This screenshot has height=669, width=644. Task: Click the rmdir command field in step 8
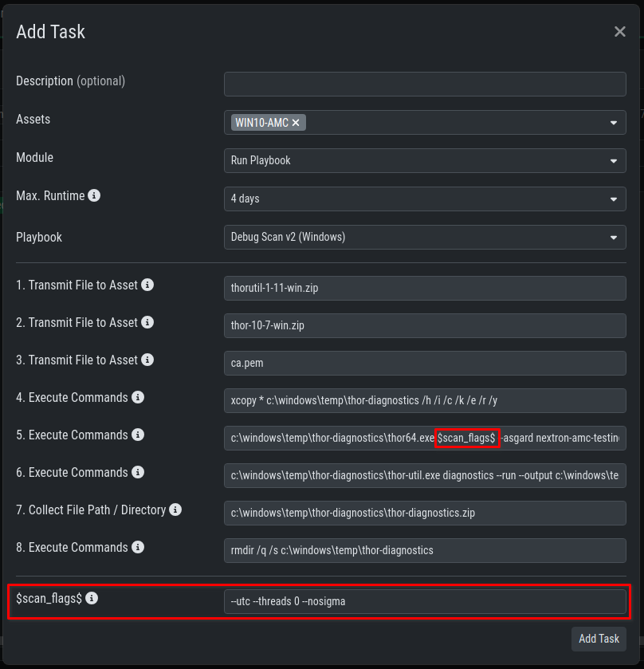point(425,550)
